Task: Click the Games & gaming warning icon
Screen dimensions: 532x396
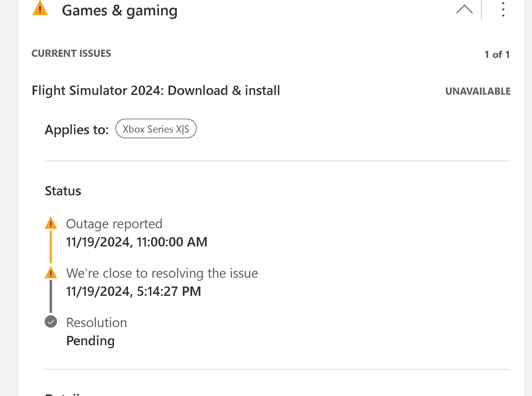Action: [40, 9]
